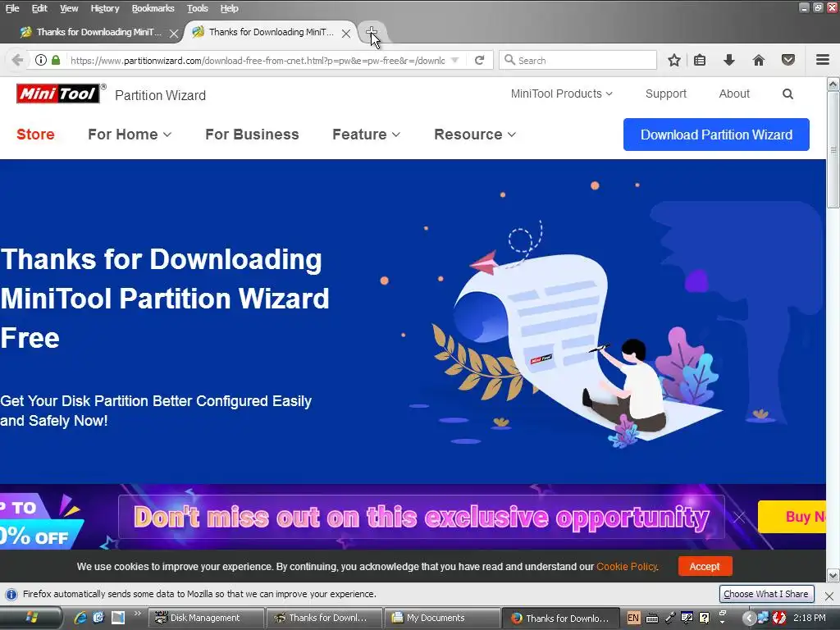Expand the Resource menu

[475, 135]
